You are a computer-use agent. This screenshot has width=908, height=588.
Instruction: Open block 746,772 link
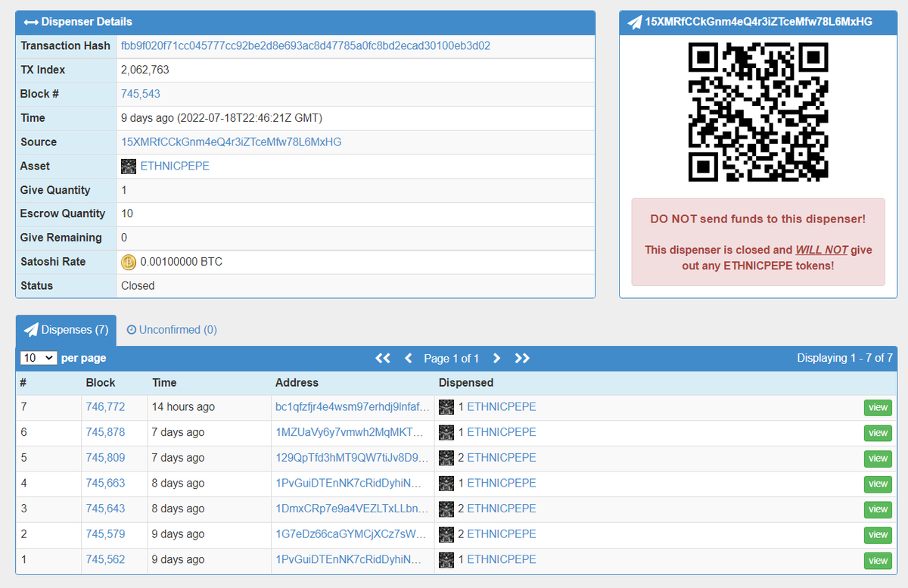click(105, 406)
